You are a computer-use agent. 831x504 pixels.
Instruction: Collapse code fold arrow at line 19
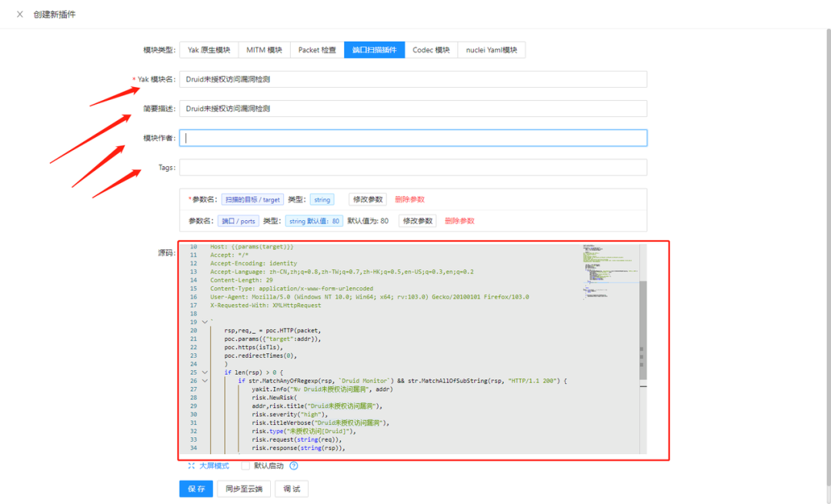pos(205,322)
